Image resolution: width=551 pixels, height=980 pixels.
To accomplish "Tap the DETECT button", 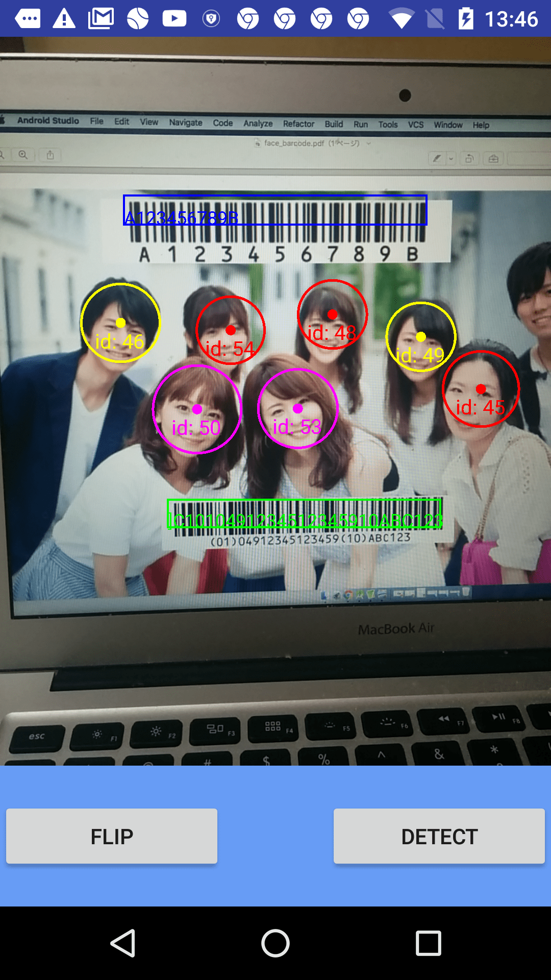I will pyautogui.click(x=439, y=836).
